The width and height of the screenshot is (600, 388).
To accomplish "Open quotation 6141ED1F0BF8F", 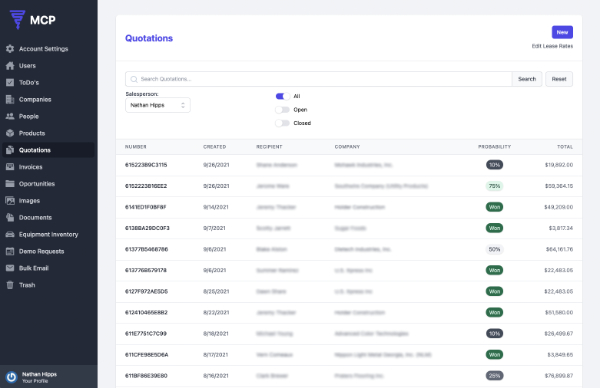I will tap(145, 207).
